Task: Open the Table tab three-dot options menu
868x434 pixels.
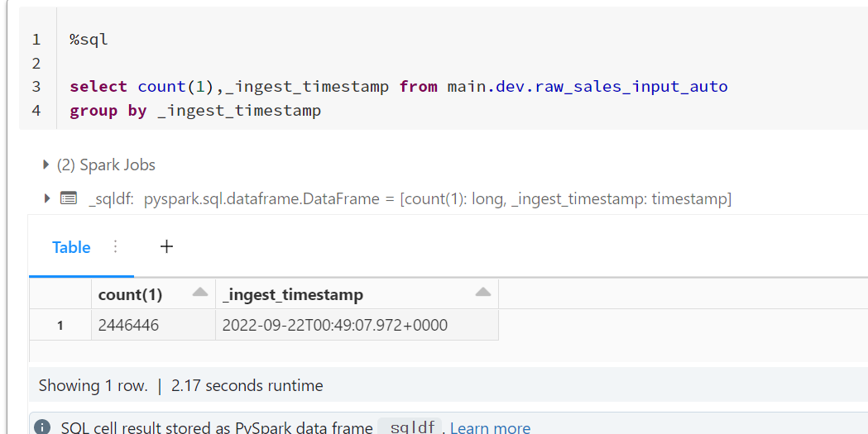Action: [x=115, y=246]
